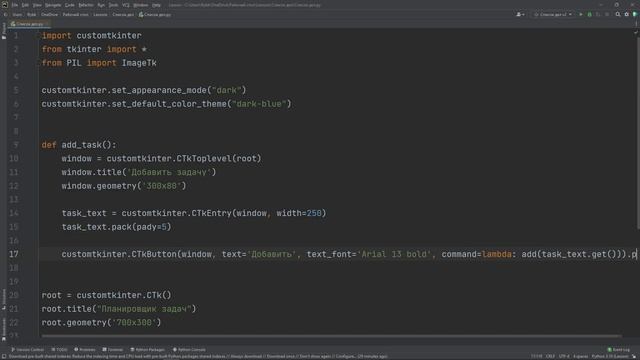The height and width of the screenshot is (360, 640).
Task: Open the File menu
Action: tap(15, 5)
